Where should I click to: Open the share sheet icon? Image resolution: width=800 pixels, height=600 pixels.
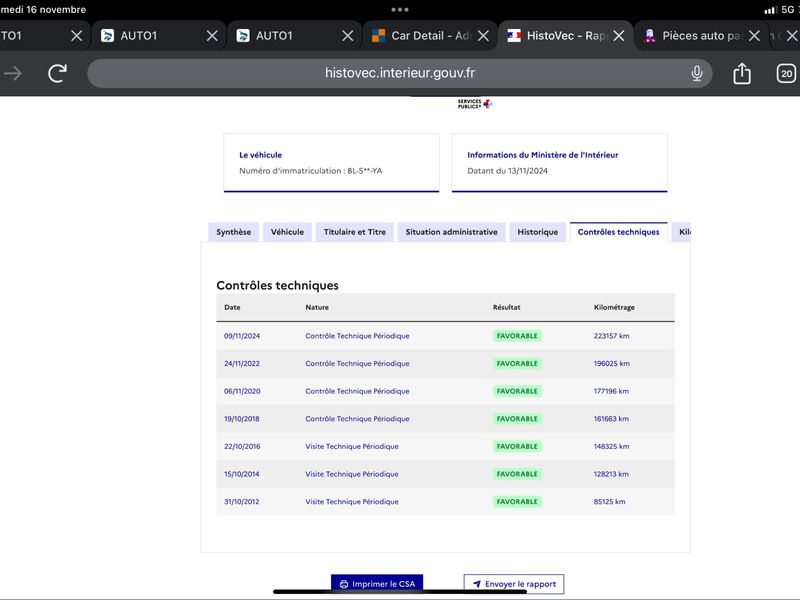tap(742, 73)
